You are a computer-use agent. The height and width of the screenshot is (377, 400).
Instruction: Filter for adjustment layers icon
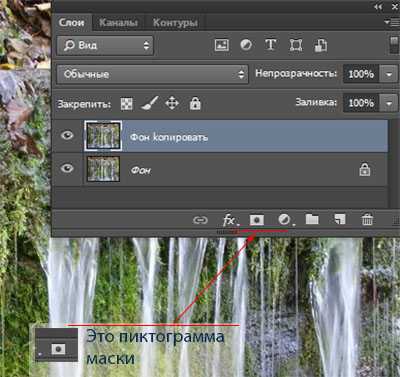[246, 45]
